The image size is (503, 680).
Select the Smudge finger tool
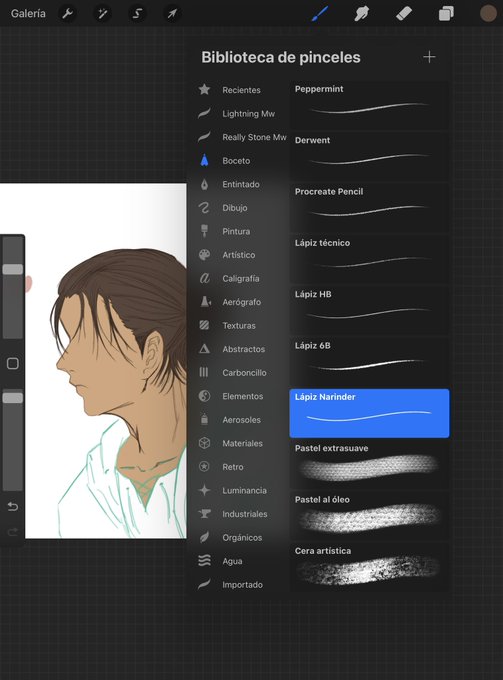click(x=362, y=13)
